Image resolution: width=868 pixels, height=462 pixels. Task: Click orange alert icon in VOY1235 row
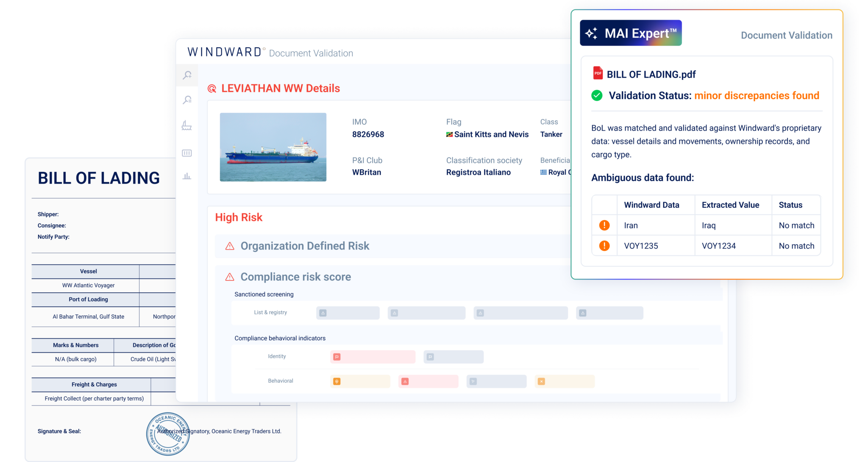click(x=604, y=246)
